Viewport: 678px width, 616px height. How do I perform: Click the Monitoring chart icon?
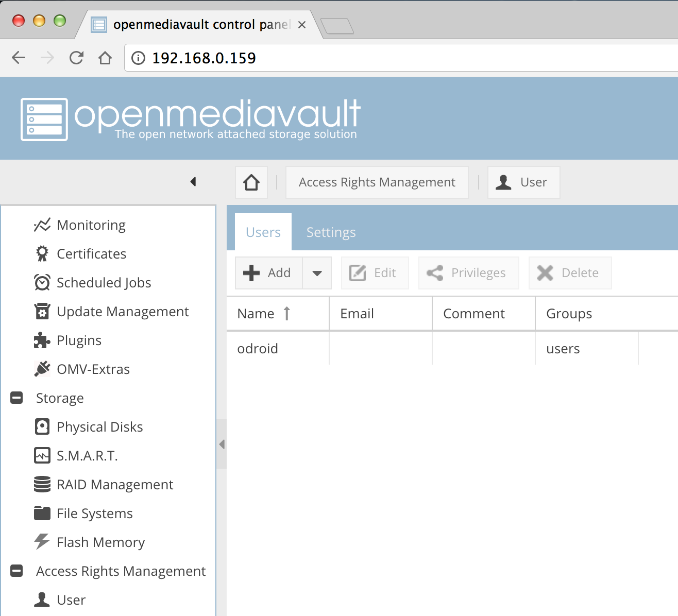[x=42, y=225]
